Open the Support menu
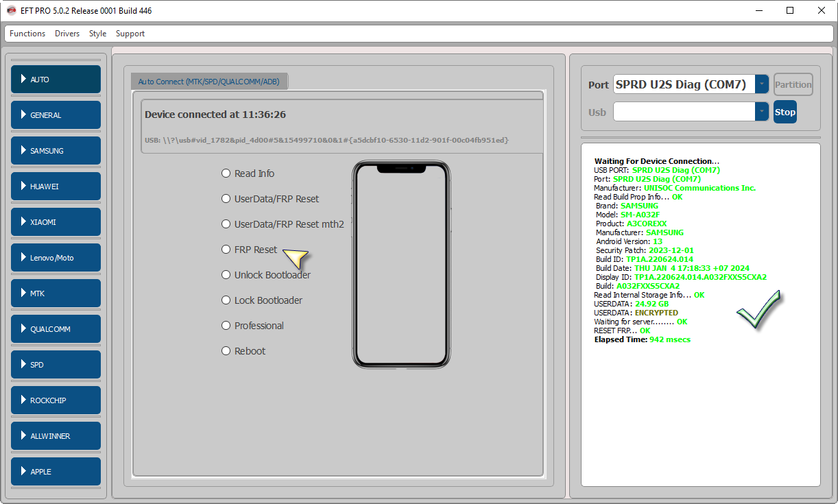This screenshot has width=838, height=504. (x=130, y=34)
